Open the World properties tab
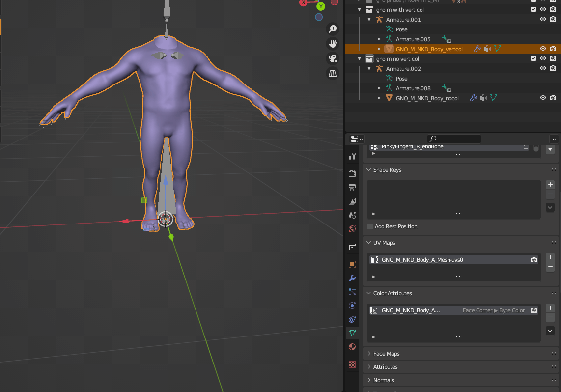This screenshot has width=561, height=392. click(352, 229)
